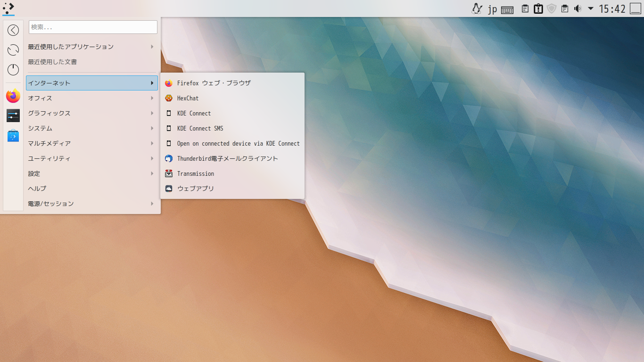
Task: Choose Open on connected device via KDE Connect
Action: point(232,143)
